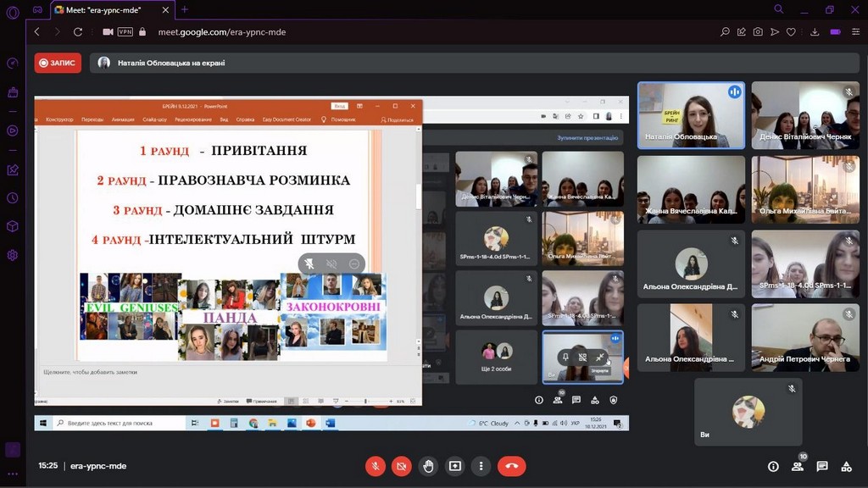Open the browser downloads icon

815,31
